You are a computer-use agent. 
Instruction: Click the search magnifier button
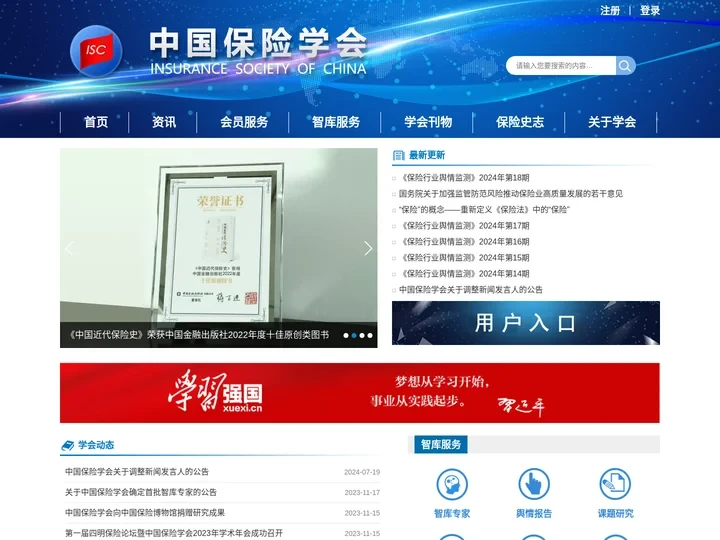625,66
